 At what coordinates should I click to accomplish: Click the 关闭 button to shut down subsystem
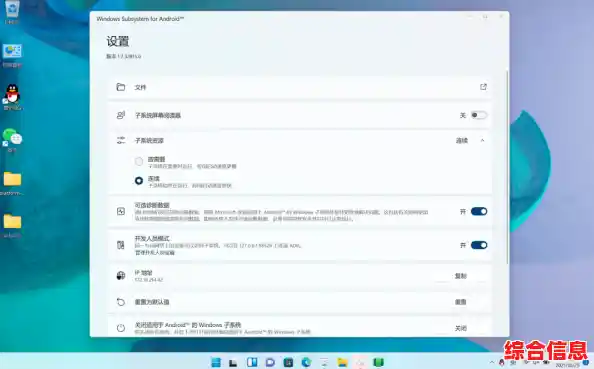pyautogui.click(x=461, y=328)
